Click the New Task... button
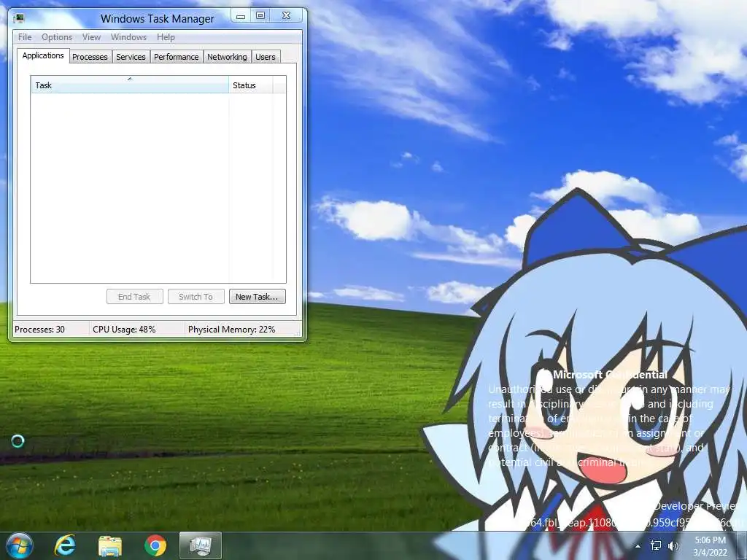The width and height of the screenshot is (747, 560). pos(258,297)
